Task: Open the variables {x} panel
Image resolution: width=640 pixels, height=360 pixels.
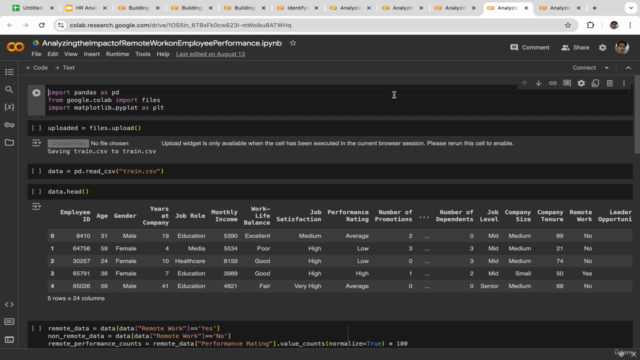Action: click(9, 107)
